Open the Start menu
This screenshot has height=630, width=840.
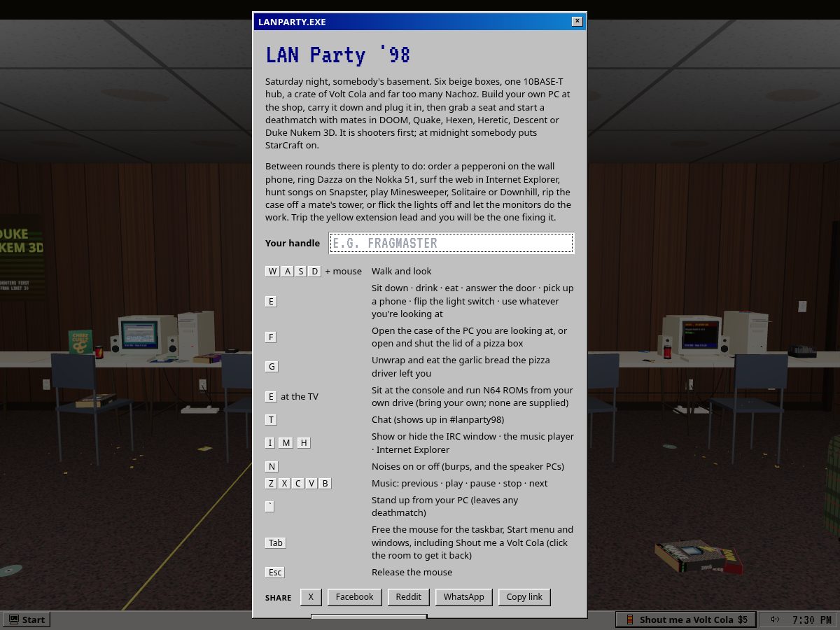27,619
